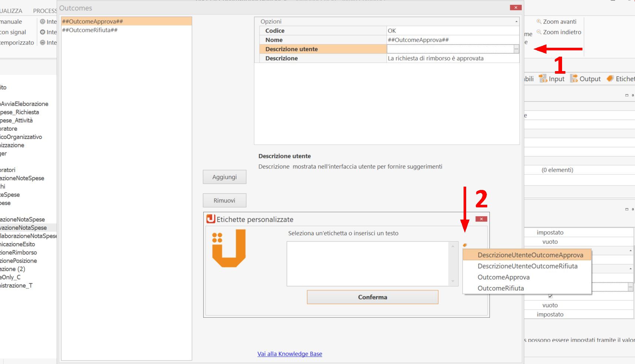Maximize the lower right docked panel
Image resolution: width=635 pixels, height=364 pixels.
tap(626, 209)
